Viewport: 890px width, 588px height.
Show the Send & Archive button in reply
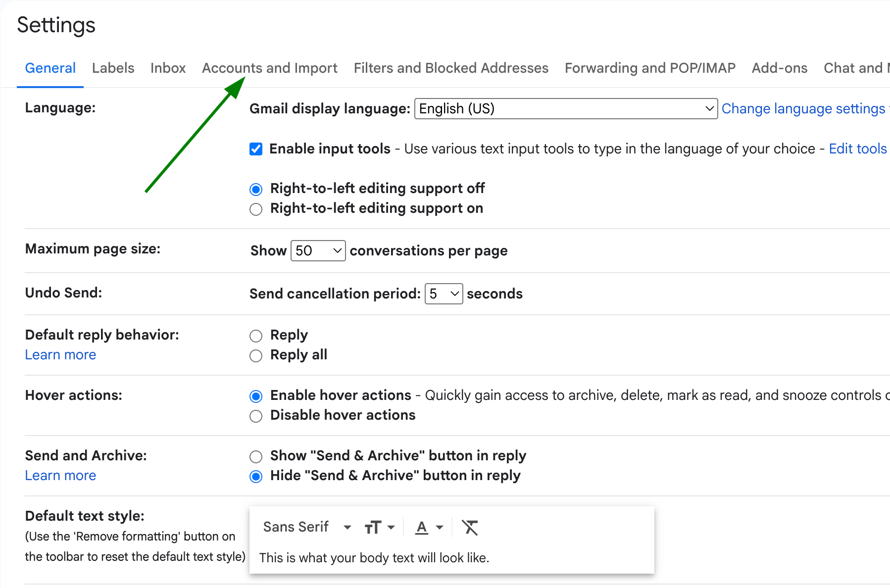256,456
